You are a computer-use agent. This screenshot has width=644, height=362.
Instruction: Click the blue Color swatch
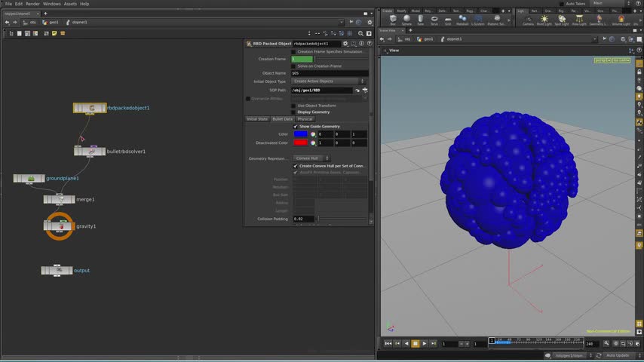click(x=301, y=134)
